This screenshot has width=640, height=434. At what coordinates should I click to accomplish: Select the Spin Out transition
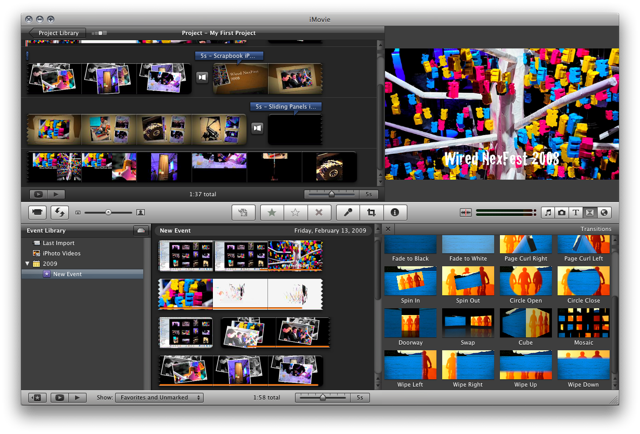click(468, 285)
